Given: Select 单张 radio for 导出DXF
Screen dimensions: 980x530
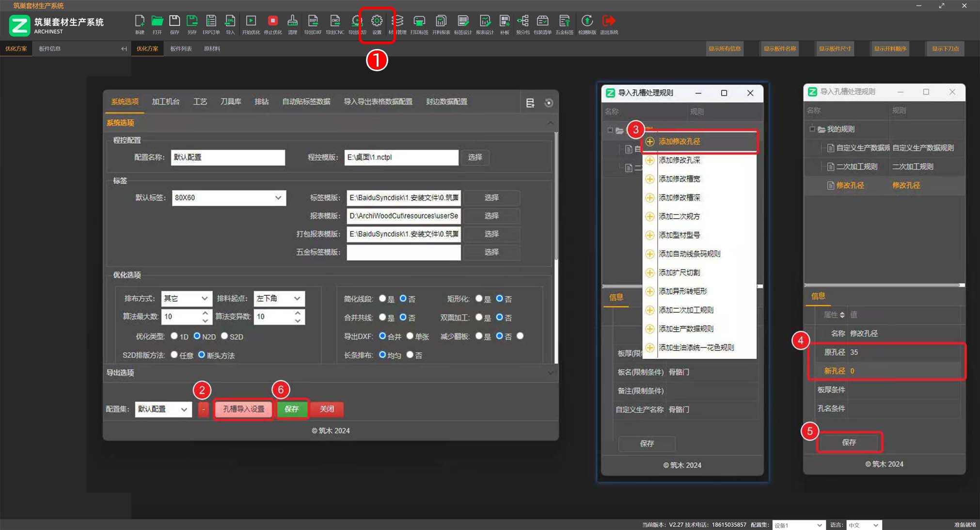Looking at the screenshot, I should click(410, 336).
